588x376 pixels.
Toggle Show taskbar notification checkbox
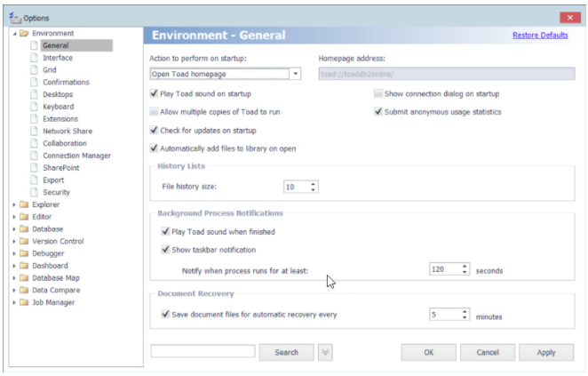(x=165, y=250)
